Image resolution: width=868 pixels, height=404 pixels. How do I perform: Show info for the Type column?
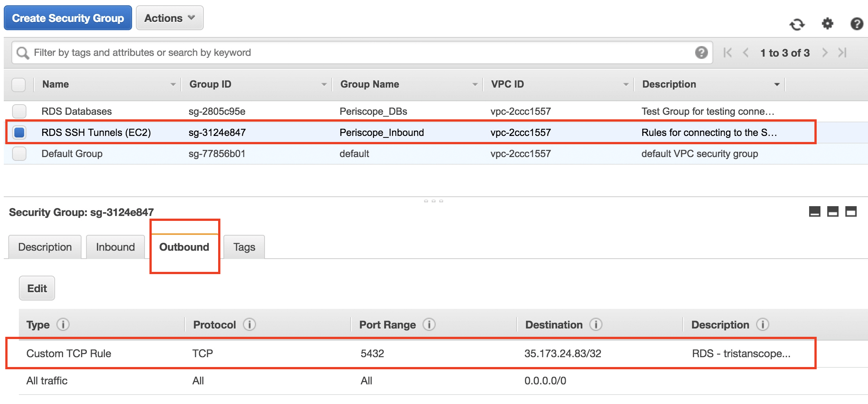(x=63, y=324)
